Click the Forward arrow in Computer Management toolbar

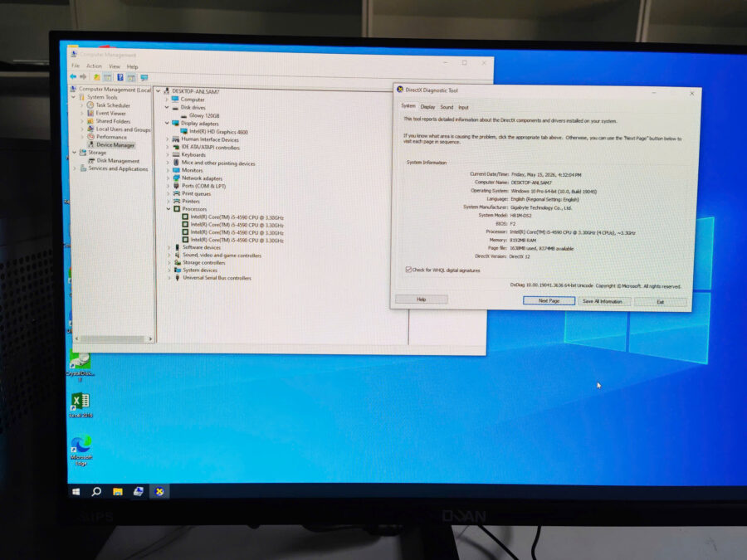(83, 76)
